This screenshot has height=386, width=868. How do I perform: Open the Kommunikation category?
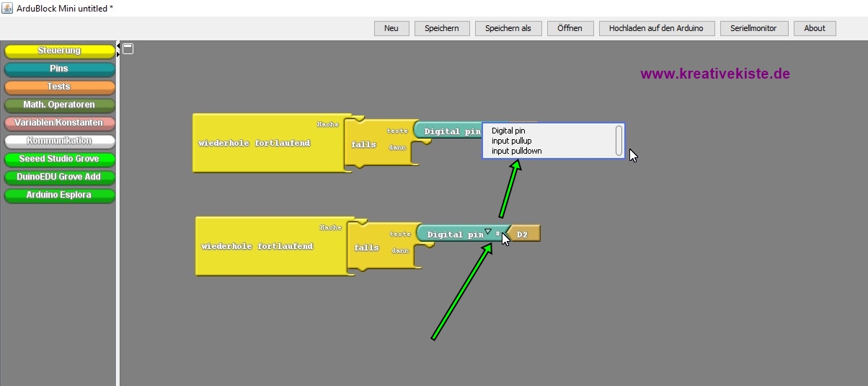59,141
